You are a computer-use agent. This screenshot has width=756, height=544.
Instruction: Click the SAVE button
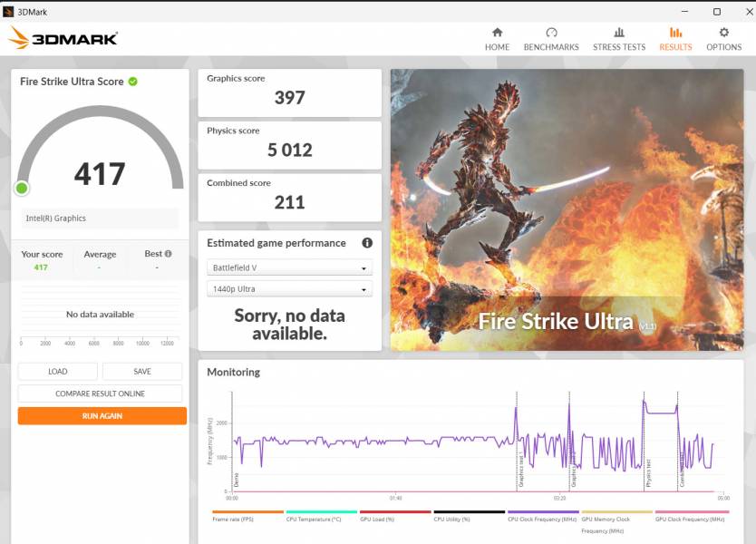pyautogui.click(x=142, y=372)
